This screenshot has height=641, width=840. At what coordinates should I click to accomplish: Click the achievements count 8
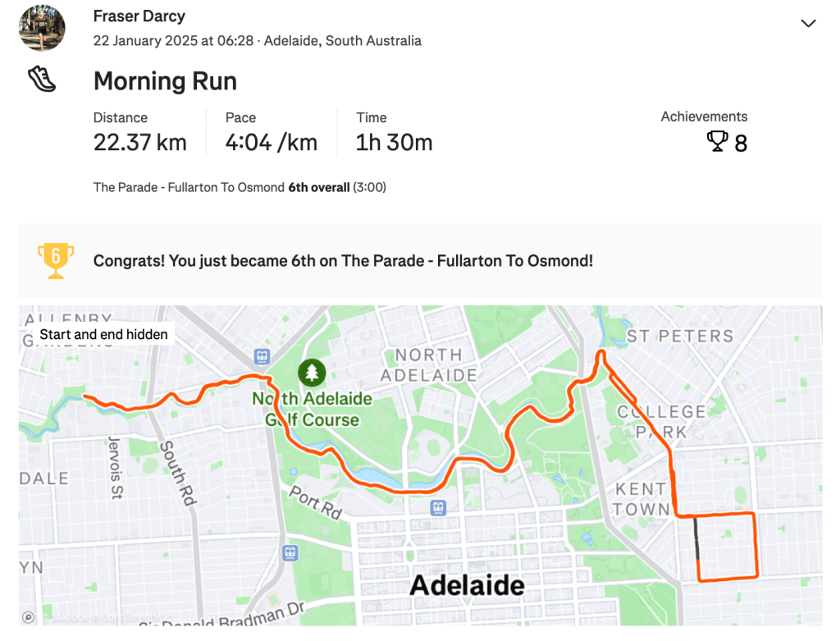(x=741, y=144)
